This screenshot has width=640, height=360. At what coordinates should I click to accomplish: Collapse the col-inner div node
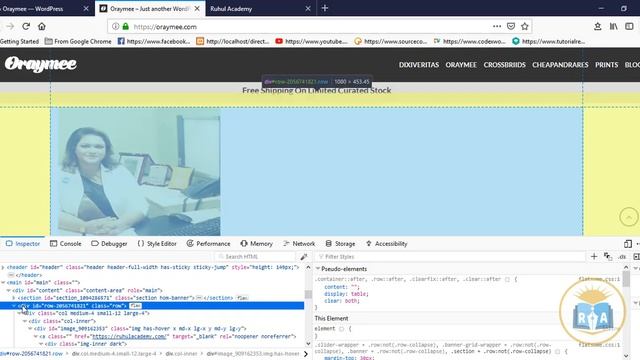point(24,321)
